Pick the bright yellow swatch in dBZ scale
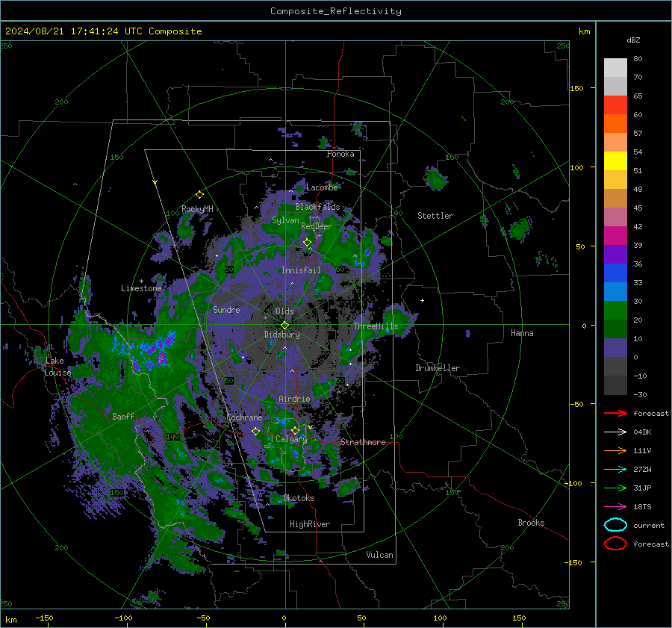672x628 pixels. (x=615, y=161)
